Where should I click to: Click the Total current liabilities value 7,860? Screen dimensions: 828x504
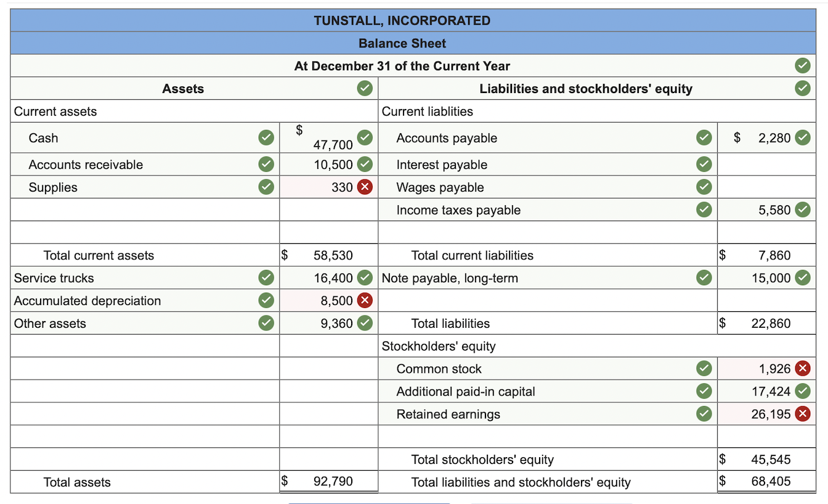point(774,255)
